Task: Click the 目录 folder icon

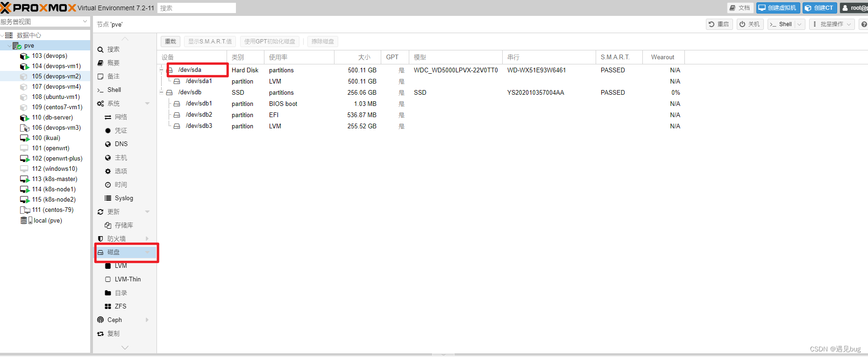Action: [x=108, y=293]
